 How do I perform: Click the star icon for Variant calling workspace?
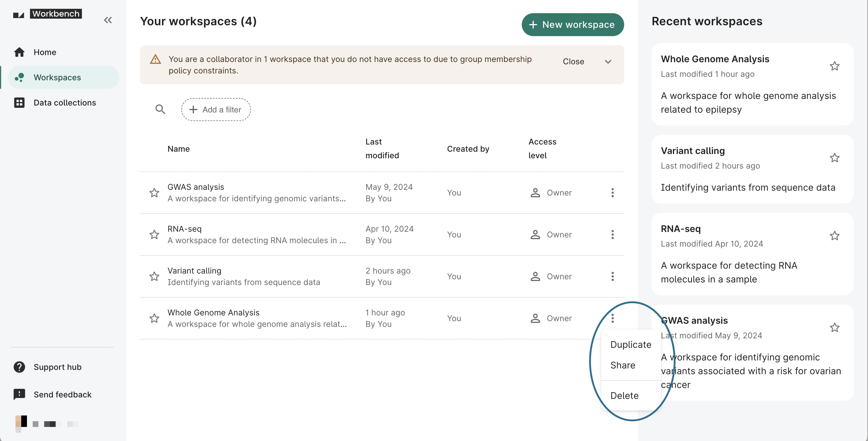[x=154, y=276]
